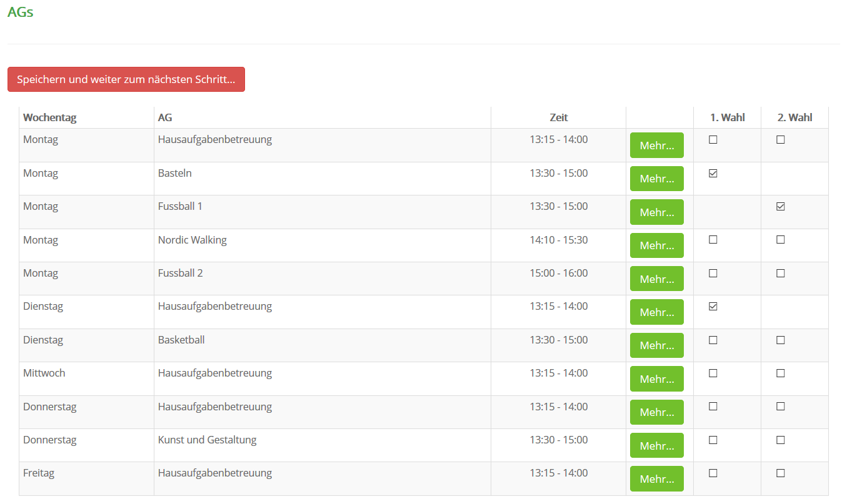This screenshot has width=842, height=504.
Task: Select Nordic Walking as 2. Wahl
Action: pyautogui.click(x=780, y=240)
